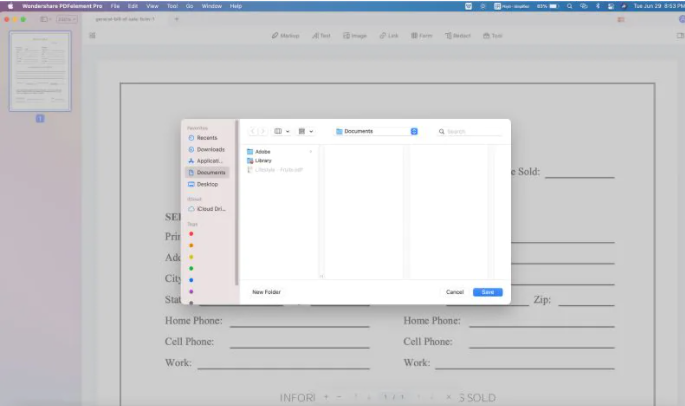The height and width of the screenshot is (406, 685).
Task: Click Cancel in the save dialog
Action: 454,292
